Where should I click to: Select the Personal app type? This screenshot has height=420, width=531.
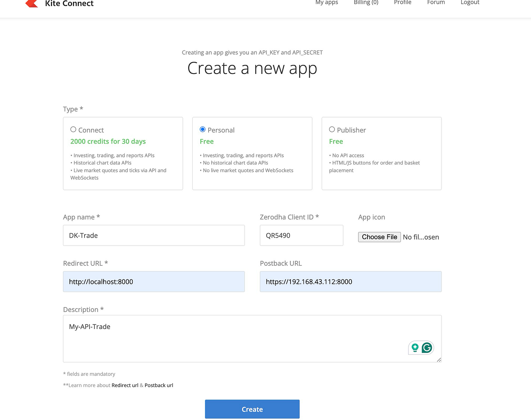coord(203,130)
